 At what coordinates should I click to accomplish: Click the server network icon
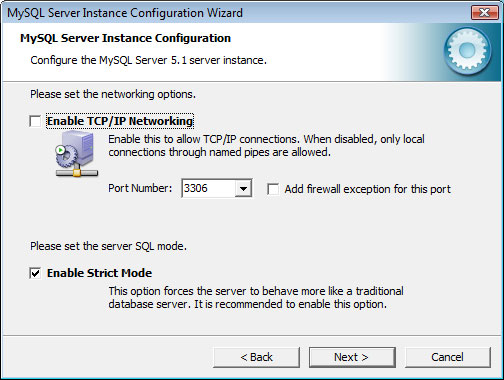(77, 154)
